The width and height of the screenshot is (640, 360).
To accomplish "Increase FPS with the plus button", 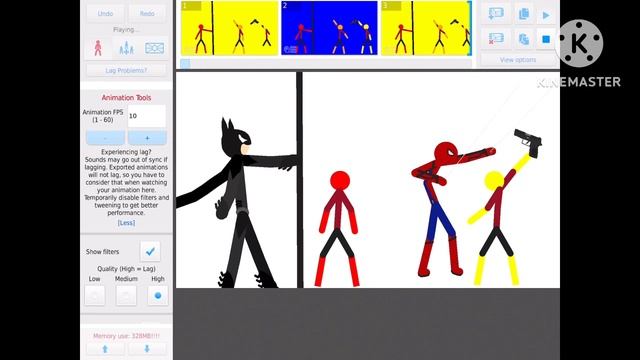I will (147, 138).
